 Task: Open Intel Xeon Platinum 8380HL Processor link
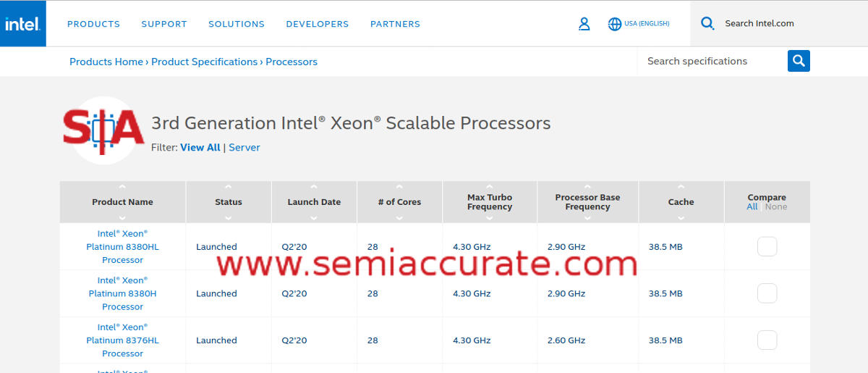pyautogui.click(x=122, y=246)
